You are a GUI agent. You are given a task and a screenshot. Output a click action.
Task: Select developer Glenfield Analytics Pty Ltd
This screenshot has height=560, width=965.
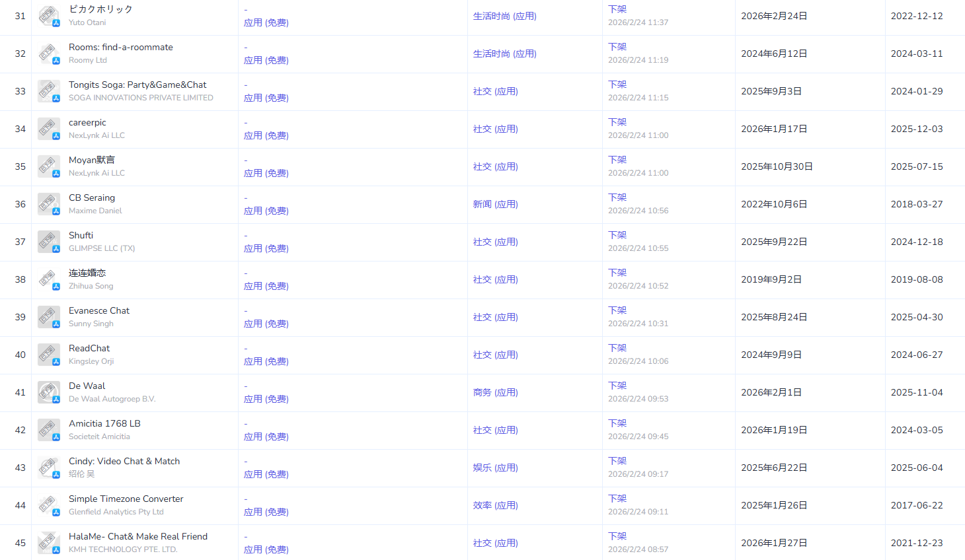[x=116, y=512]
